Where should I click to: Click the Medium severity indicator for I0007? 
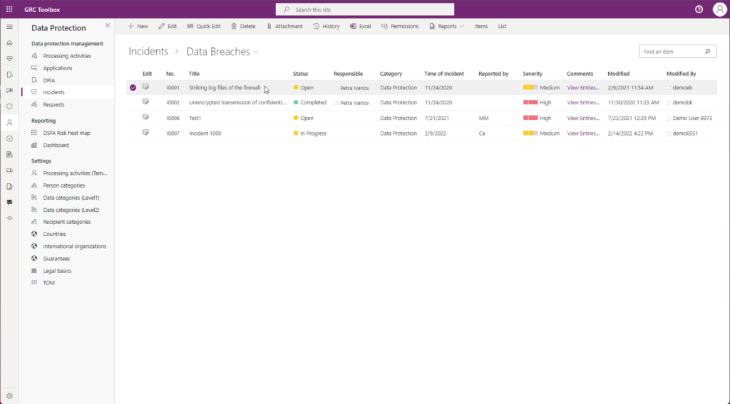click(x=541, y=134)
